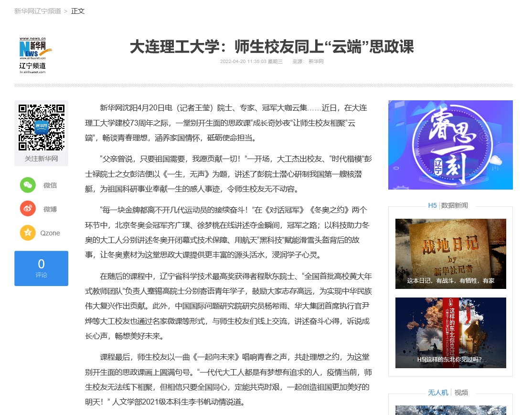The image size is (532, 415).
Task: Open the 新华网辽宁频道 breadcrumb link
Action: tap(38, 11)
